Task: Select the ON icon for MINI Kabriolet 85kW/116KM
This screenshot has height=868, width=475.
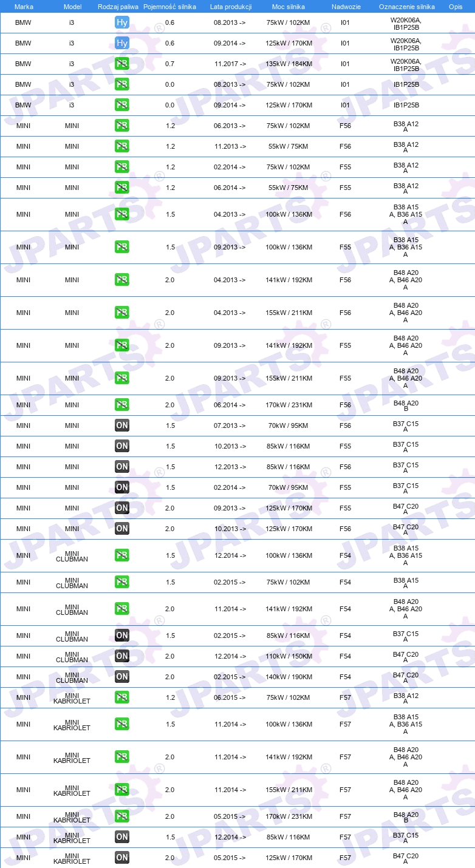Action: click(122, 838)
